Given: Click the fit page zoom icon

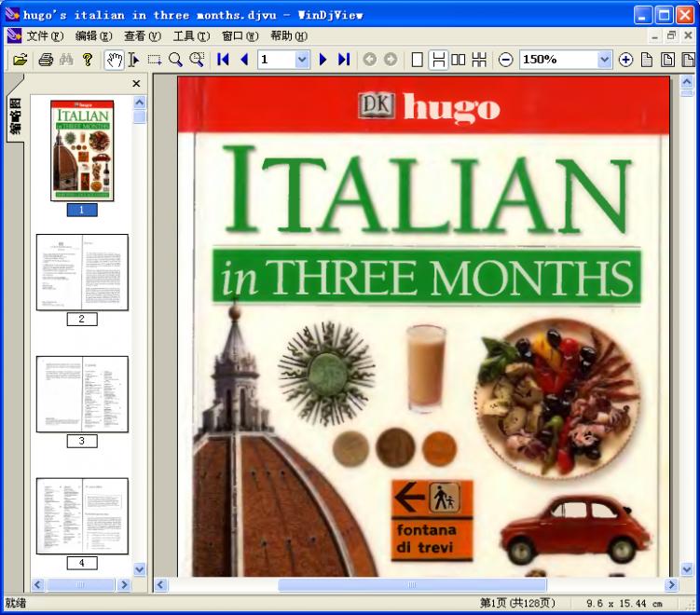Looking at the screenshot, I should pyautogui.click(x=668, y=60).
